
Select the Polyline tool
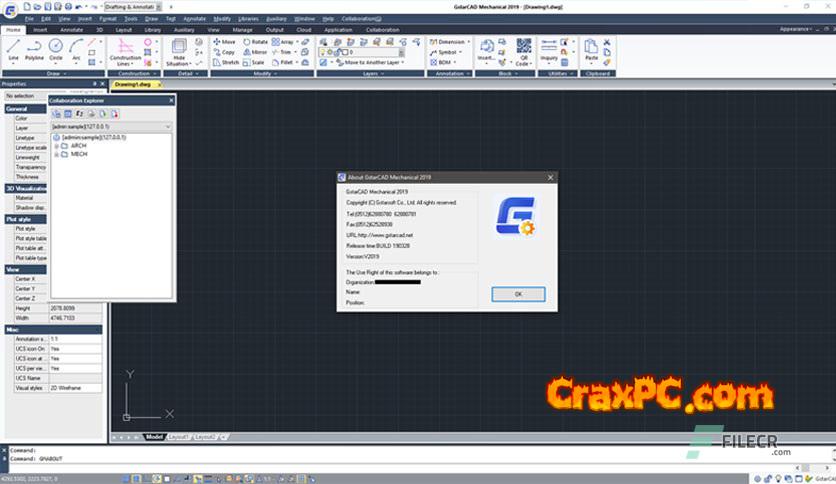(34, 50)
